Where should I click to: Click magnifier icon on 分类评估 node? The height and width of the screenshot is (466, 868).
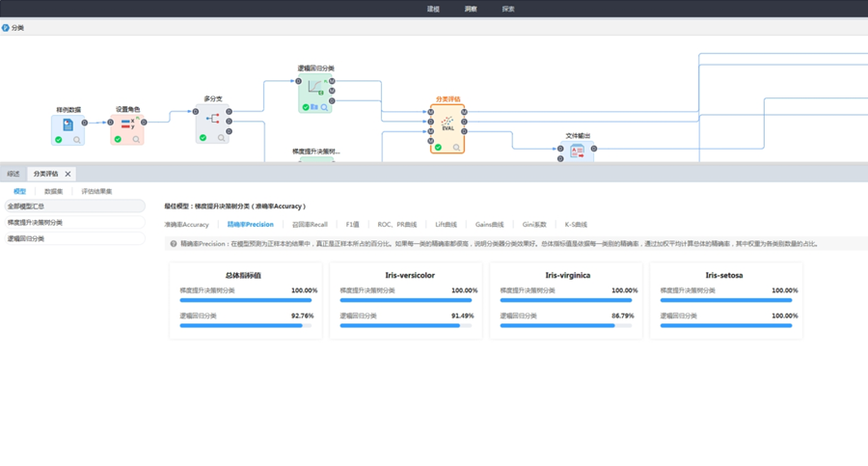(457, 148)
